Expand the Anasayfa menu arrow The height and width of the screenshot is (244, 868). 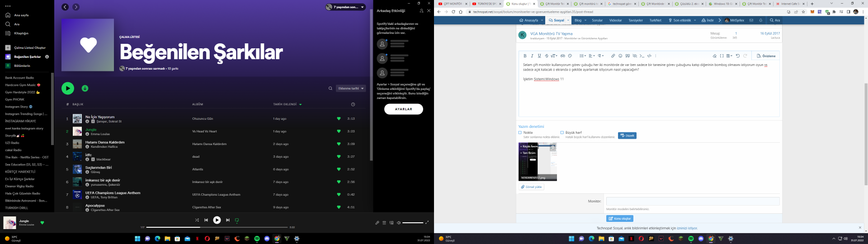point(542,20)
